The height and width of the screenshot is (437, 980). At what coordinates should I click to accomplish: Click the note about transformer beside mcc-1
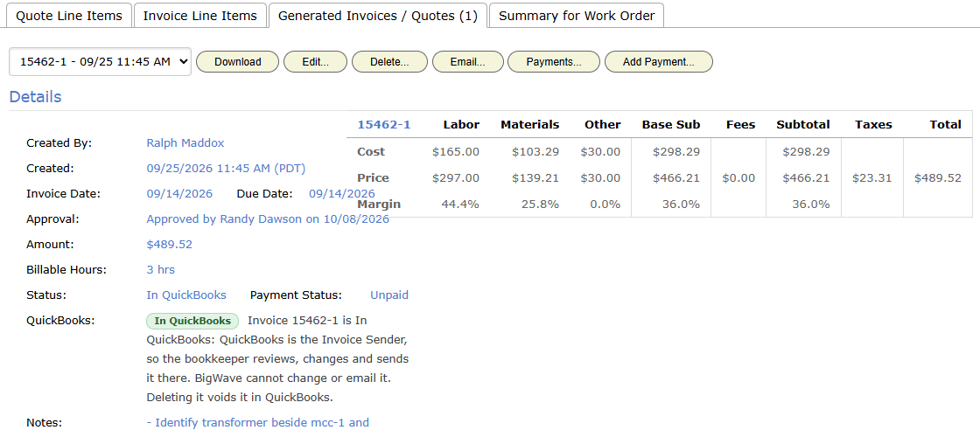click(x=257, y=423)
